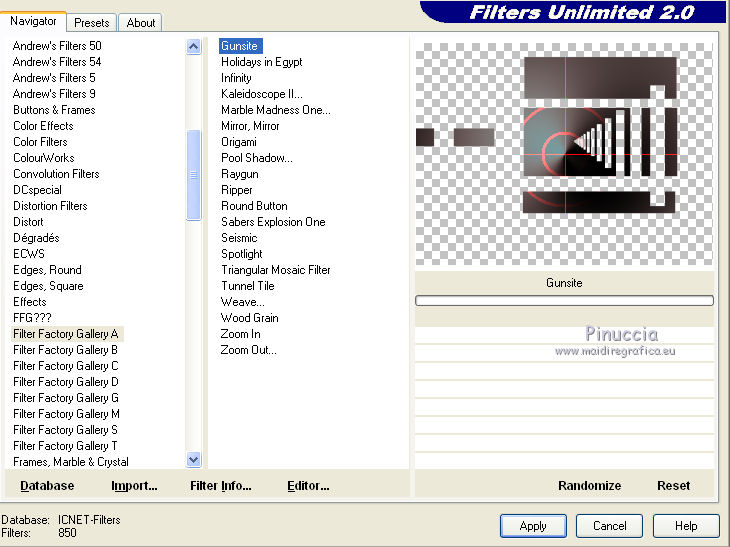
Task: Select Filter Factory Gallery T
Action: pyautogui.click(x=65, y=446)
